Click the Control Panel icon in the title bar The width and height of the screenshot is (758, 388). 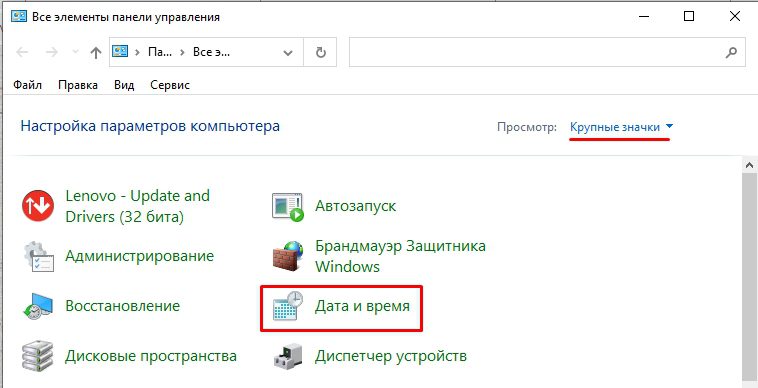point(19,17)
